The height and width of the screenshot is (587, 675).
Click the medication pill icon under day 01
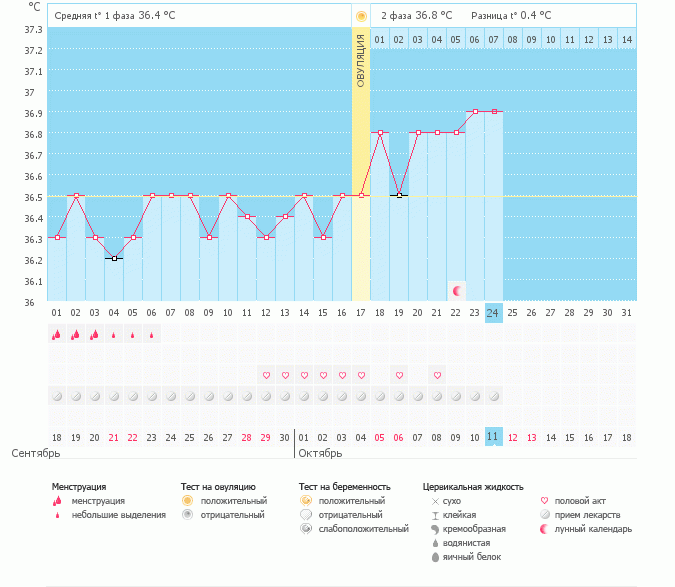tap(57, 396)
